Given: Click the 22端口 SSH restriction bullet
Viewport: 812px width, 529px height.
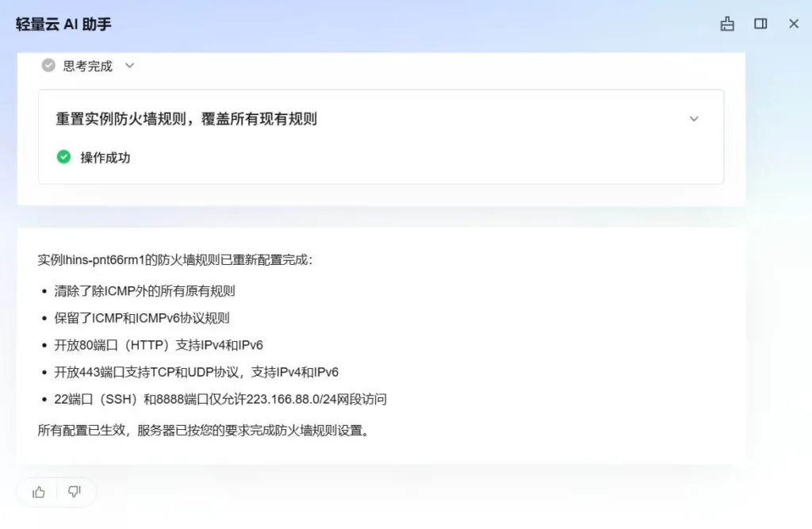Looking at the screenshot, I should (220, 399).
